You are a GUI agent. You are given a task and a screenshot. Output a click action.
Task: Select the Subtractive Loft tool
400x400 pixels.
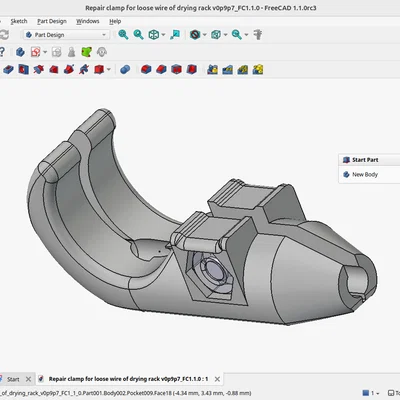click(x=53, y=69)
